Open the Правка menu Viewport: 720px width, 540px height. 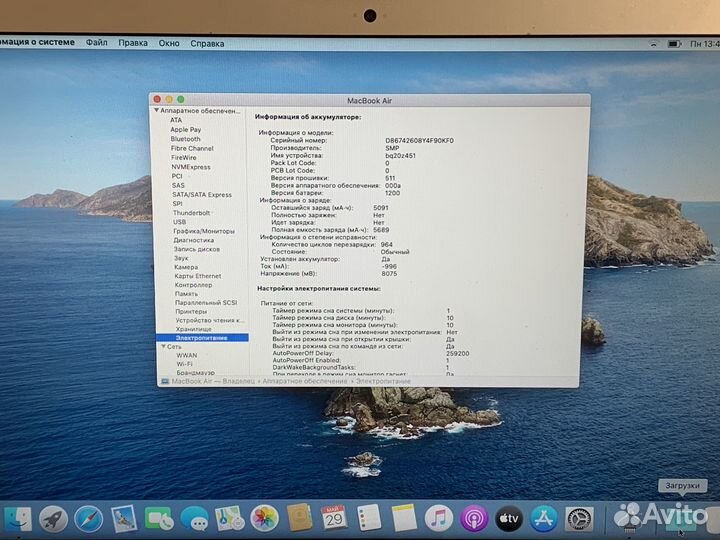pyautogui.click(x=133, y=43)
